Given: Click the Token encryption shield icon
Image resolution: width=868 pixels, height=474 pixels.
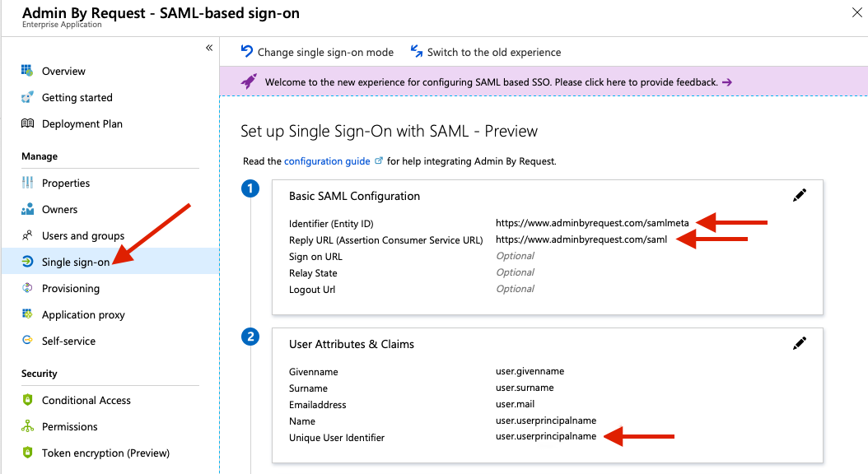Looking at the screenshot, I should 27,453.
